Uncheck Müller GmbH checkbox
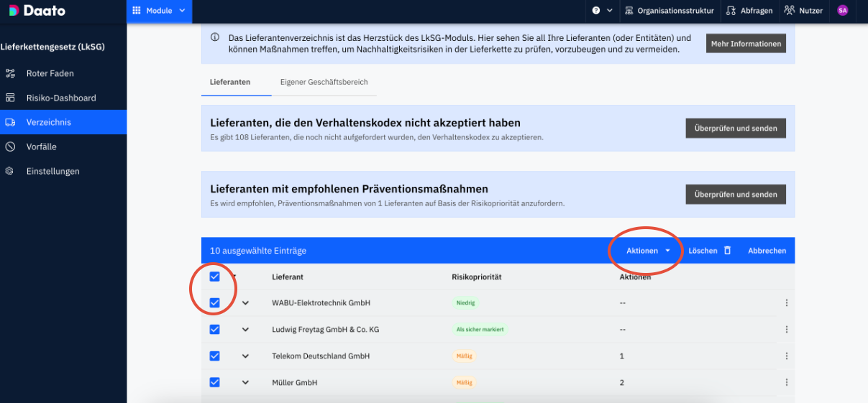 [214, 382]
